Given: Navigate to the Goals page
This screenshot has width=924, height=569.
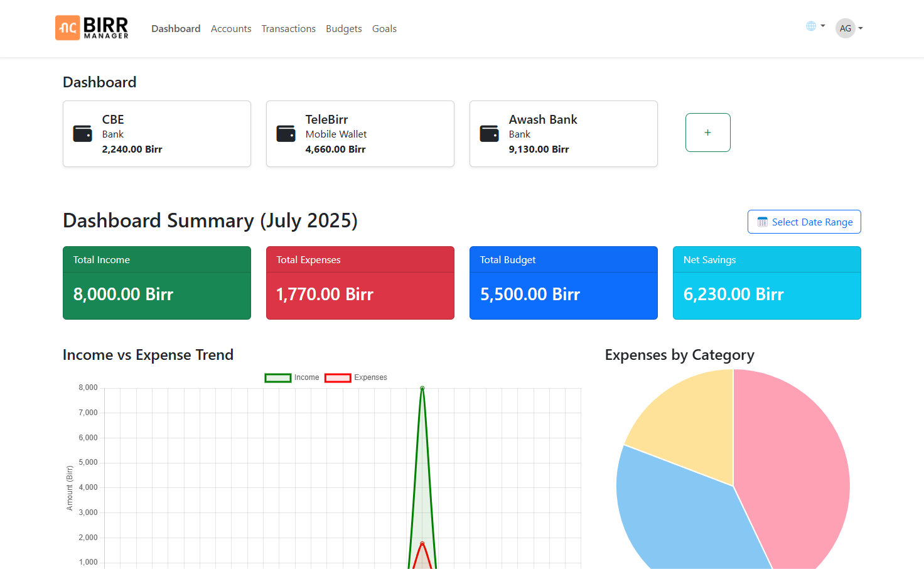Looking at the screenshot, I should point(384,29).
